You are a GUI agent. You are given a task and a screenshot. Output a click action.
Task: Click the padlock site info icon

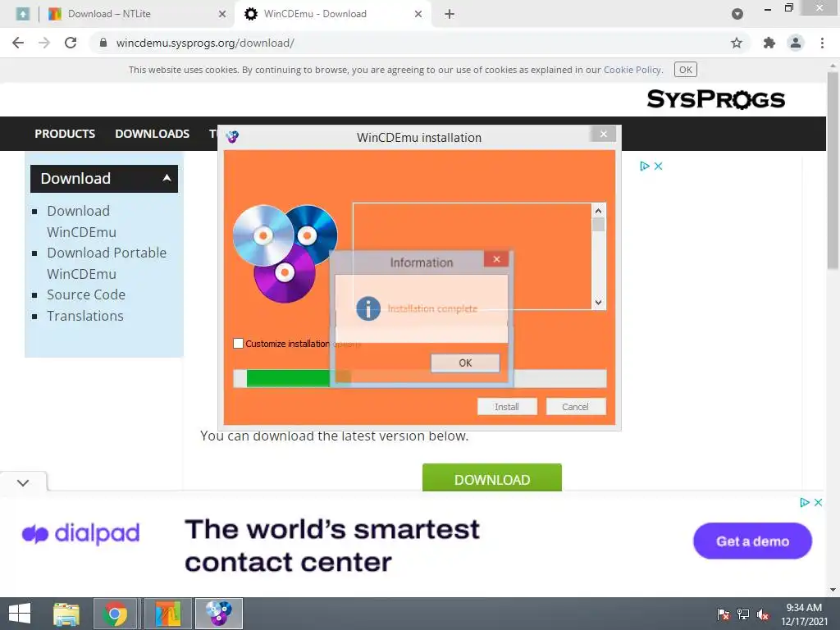(103, 43)
